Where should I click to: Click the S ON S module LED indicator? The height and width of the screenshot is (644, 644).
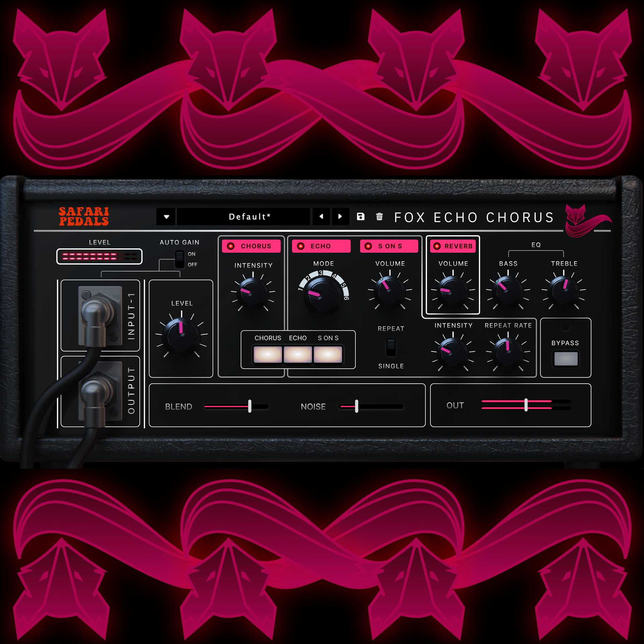[368, 246]
